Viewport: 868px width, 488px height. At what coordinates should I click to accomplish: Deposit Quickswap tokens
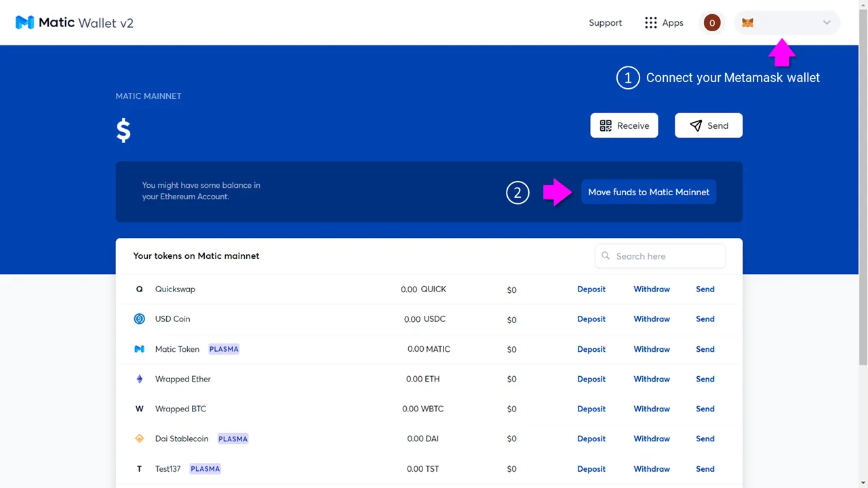pyautogui.click(x=591, y=289)
